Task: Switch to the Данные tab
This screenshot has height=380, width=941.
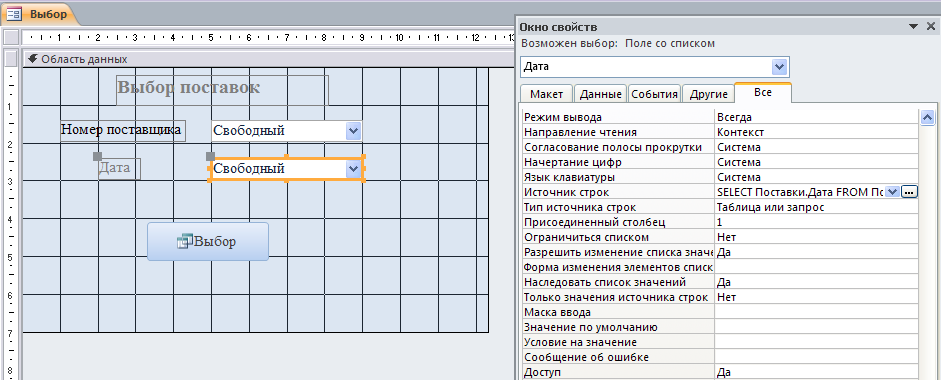Action: (x=601, y=94)
